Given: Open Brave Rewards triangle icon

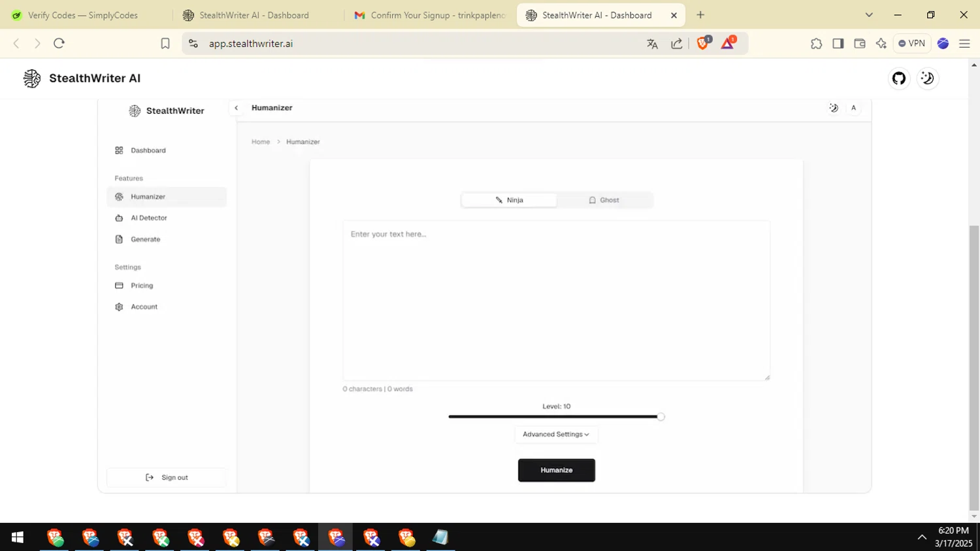Looking at the screenshot, I should (x=728, y=43).
